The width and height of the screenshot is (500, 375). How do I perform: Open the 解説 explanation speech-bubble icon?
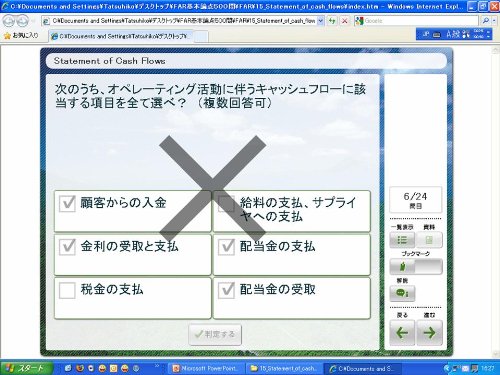pyautogui.click(x=402, y=293)
